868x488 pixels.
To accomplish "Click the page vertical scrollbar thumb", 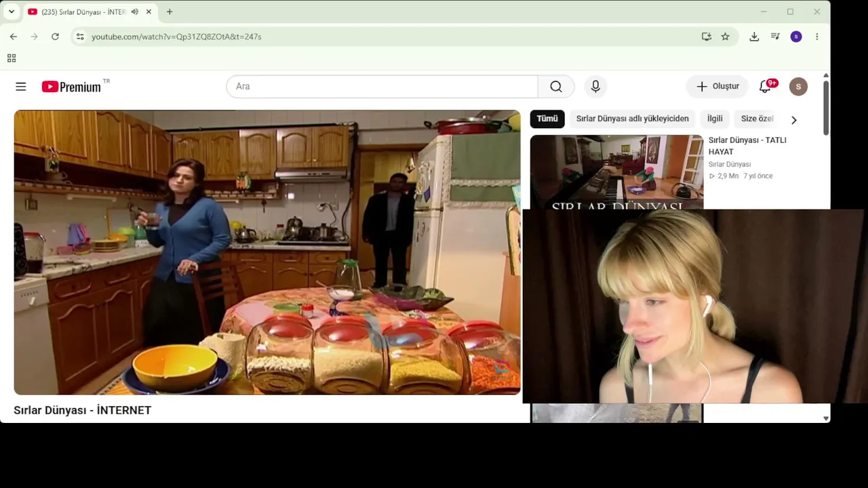I will coord(825,108).
